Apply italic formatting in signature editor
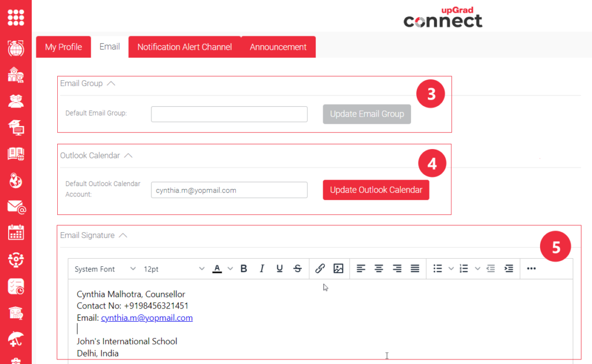This screenshot has width=592, height=364. point(262,269)
